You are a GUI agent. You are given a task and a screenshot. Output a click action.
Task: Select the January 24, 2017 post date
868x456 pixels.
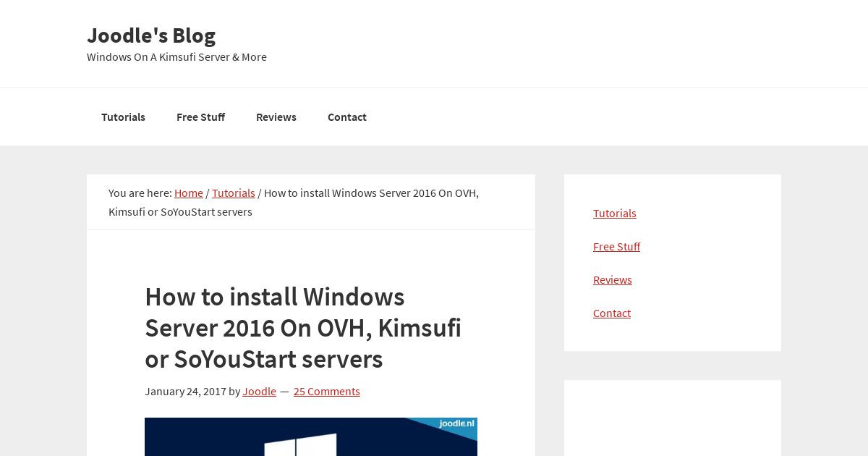(x=185, y=391)
